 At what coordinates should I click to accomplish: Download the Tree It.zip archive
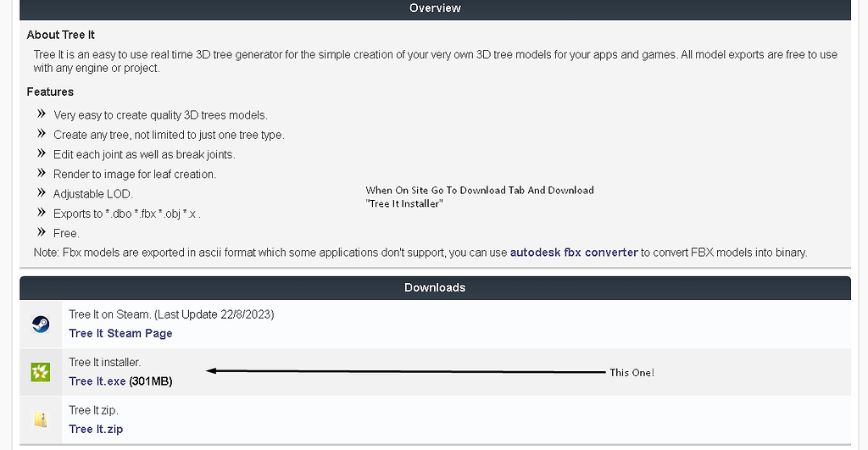pos(96,429)
